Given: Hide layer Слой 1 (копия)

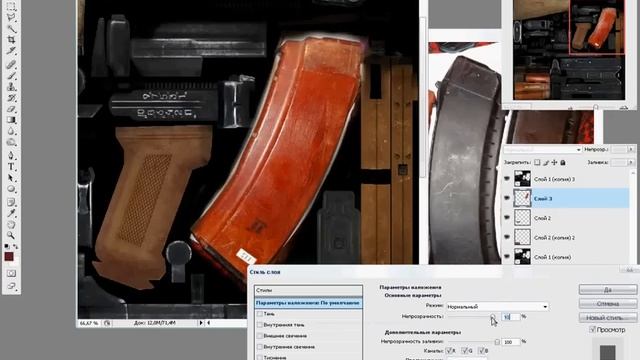Looking at the screenshot, I should (507, 257).
